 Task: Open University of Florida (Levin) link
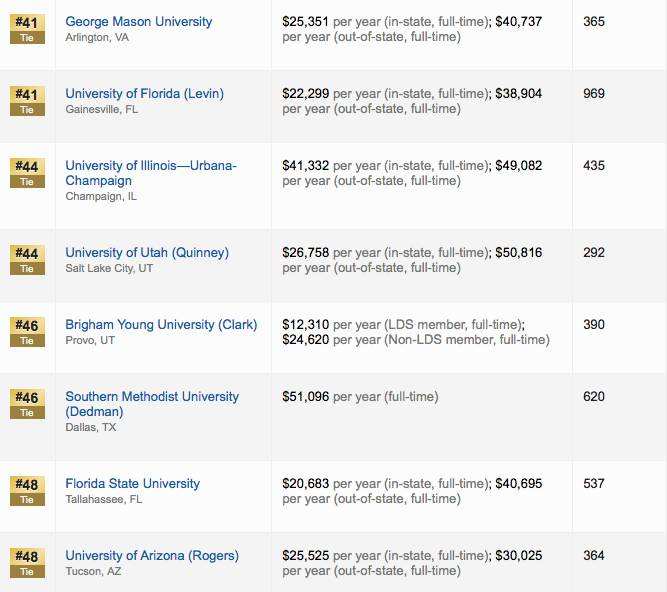coord(145,94)
